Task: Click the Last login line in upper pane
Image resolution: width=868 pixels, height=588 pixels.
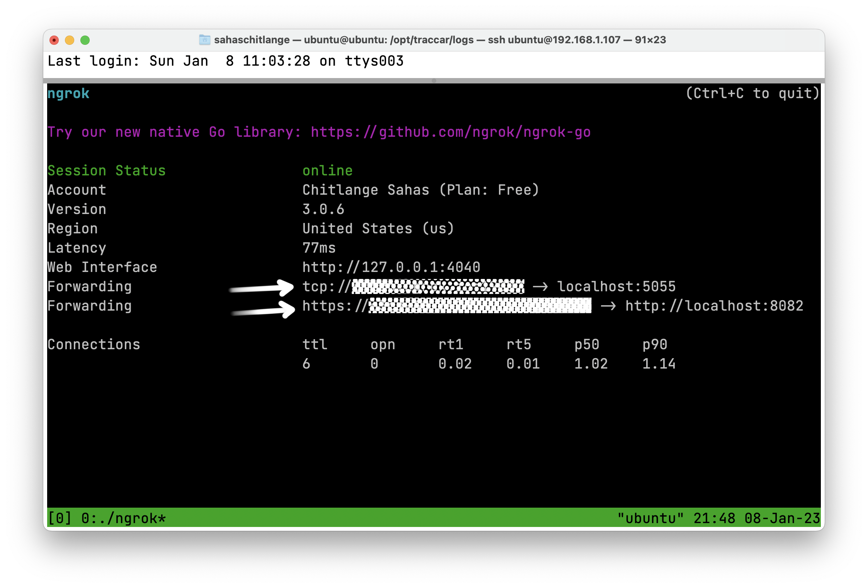Action: pos(225,61)
